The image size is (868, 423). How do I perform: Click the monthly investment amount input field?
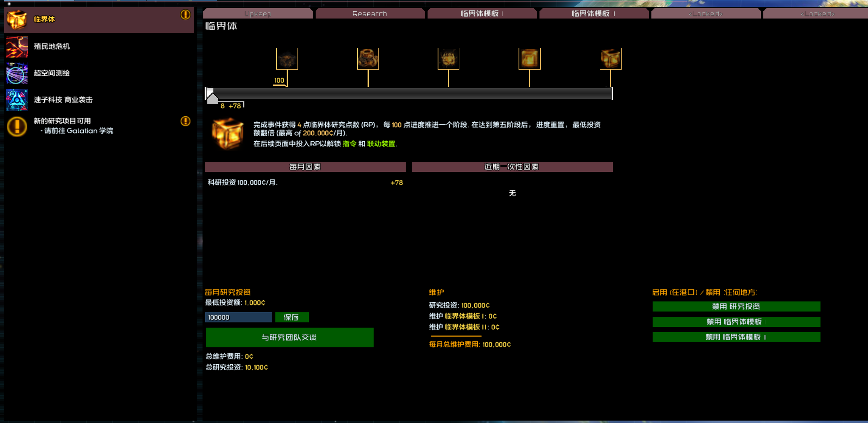tap(238, 317)
